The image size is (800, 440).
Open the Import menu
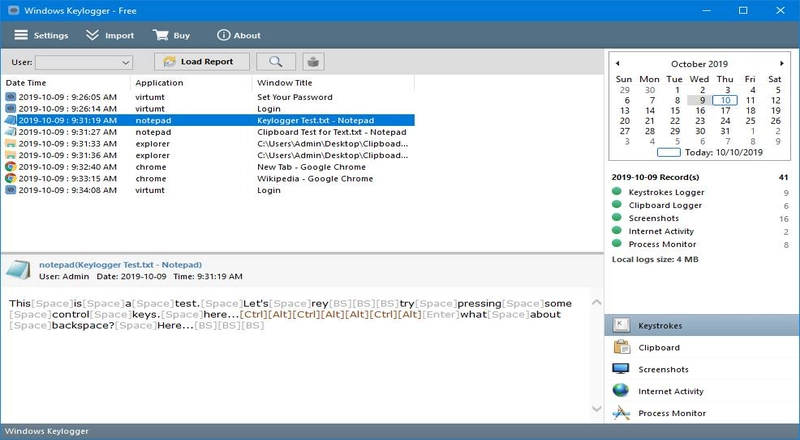[110, 35]
